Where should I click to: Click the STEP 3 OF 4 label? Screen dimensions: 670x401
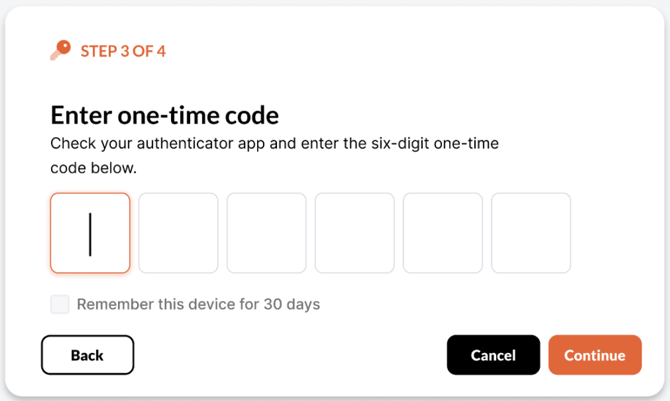[123, 51]
